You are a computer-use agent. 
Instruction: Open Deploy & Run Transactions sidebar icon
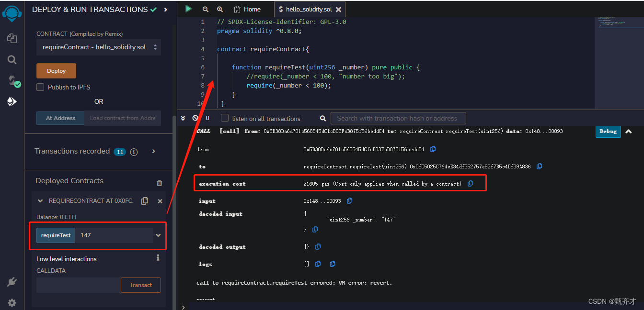coord(12,101)
